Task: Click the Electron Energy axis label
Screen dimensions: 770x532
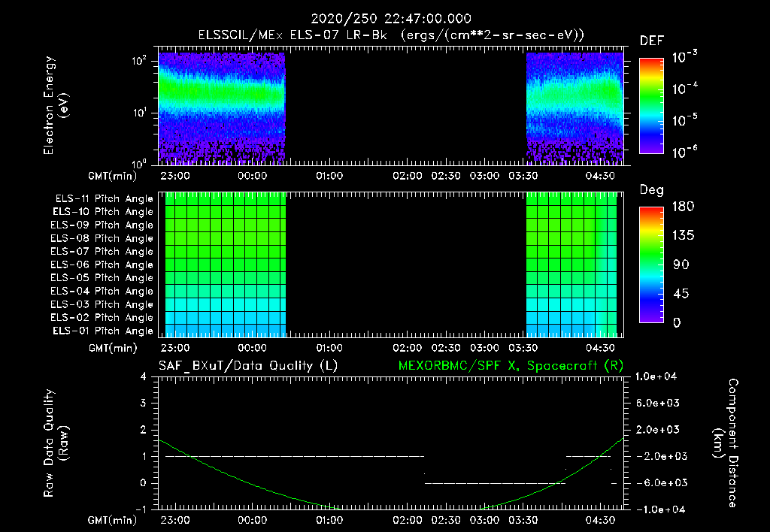Action: click(x=56, y=105)
